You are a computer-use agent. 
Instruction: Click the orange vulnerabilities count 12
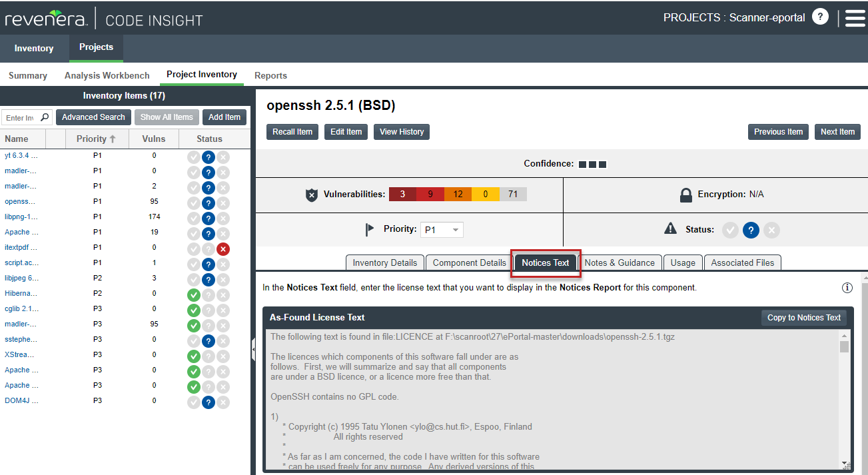point(458,195)
